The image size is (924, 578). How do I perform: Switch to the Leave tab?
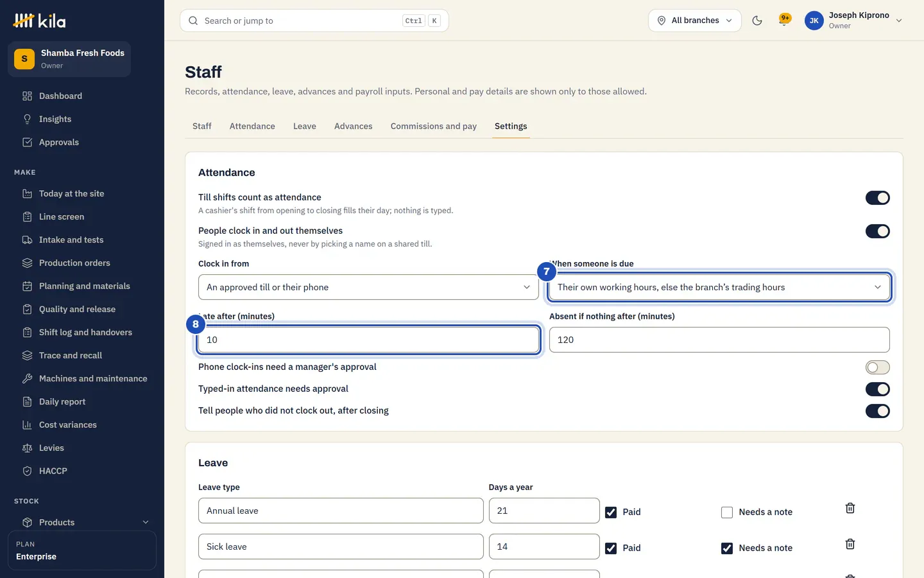[305, 127]
